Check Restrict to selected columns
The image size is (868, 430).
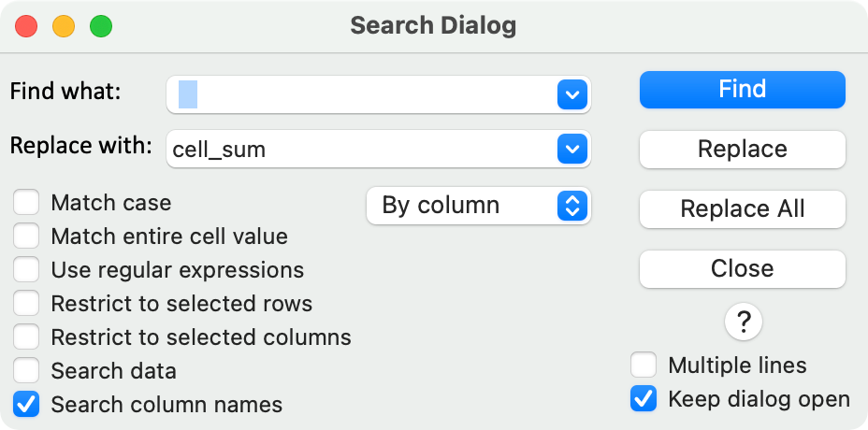click(26, 337)
